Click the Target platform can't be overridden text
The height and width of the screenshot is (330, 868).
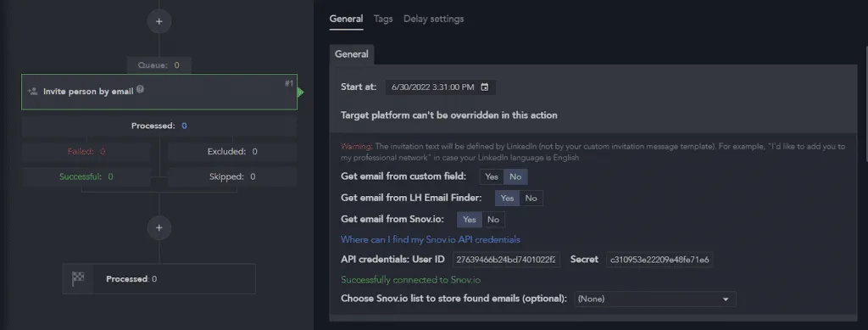(x=449, y=115)
